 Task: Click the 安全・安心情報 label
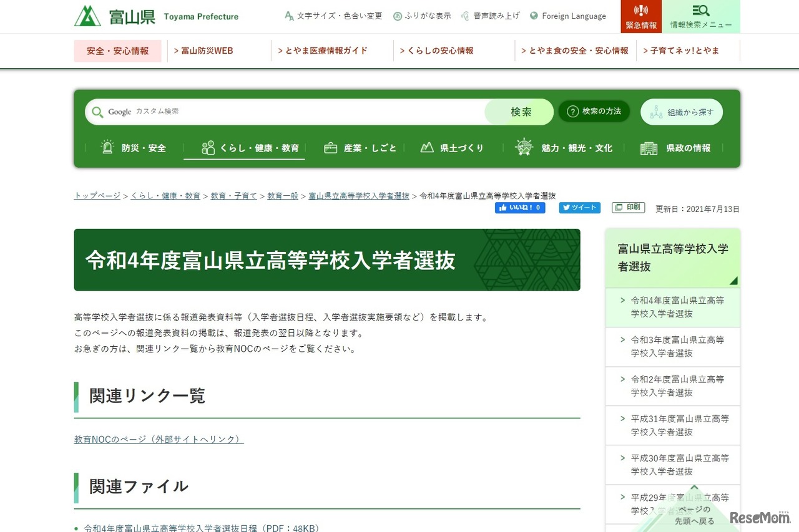(x=118, y=51)
